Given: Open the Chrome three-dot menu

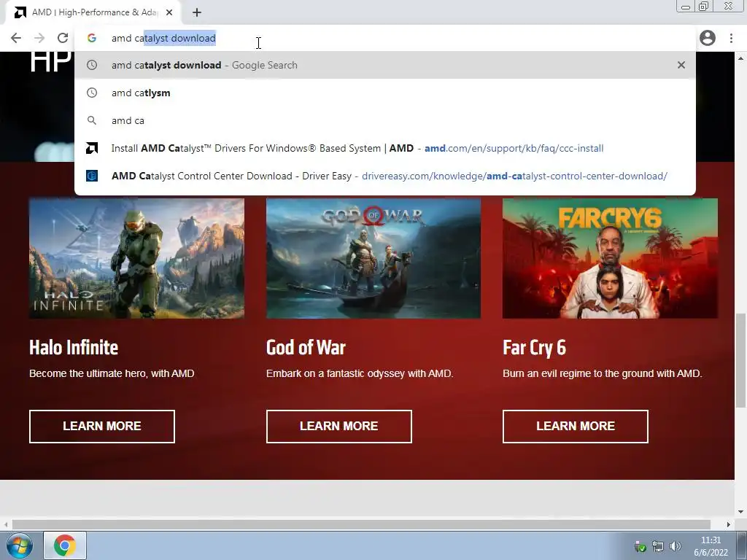Looking at the screenshot, I should [x=731, y=38].
